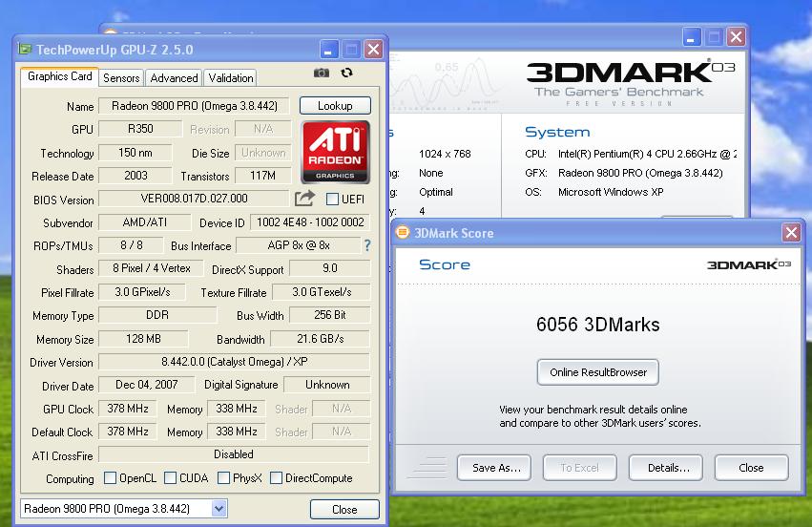Click the Pixel Fillrate value 3.0 GPixel/s
The width and height of the screenshot is (812, 527).
coord(142,292)
